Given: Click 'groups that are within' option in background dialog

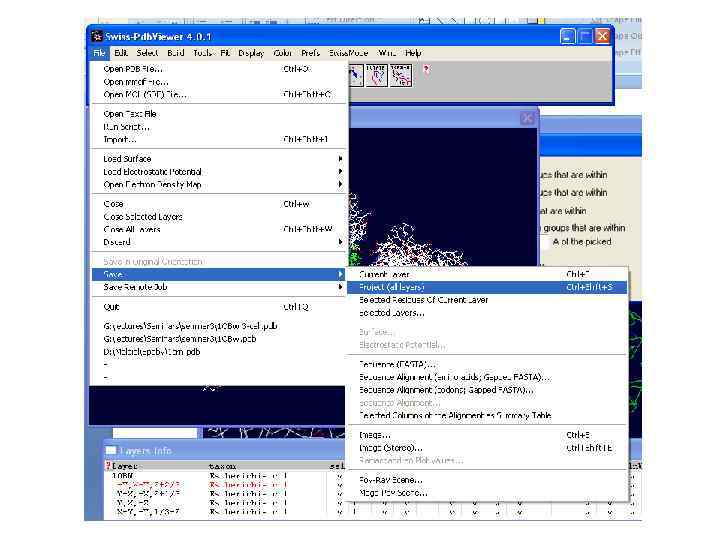Looking at the screenshot, I should point(584,228).
